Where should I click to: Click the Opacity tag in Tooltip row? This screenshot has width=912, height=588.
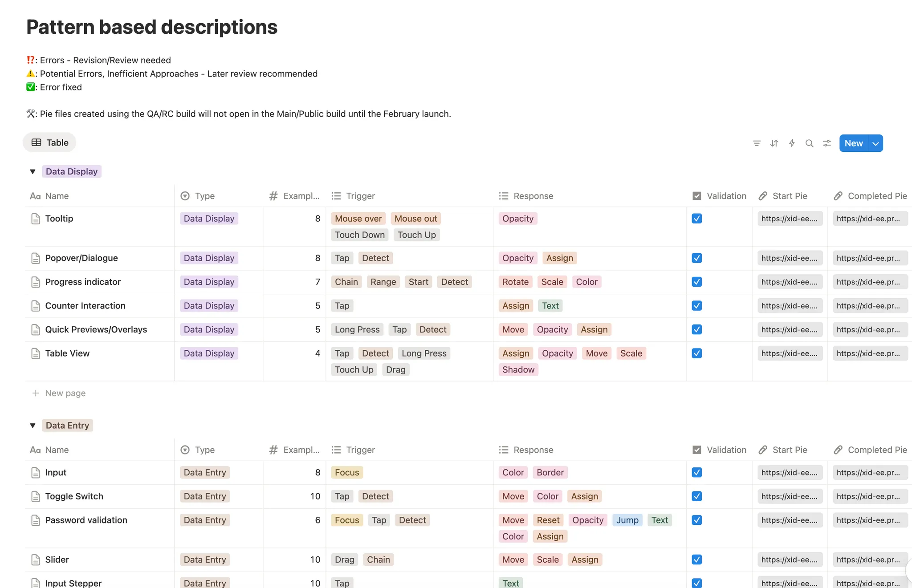coord(517,219)
